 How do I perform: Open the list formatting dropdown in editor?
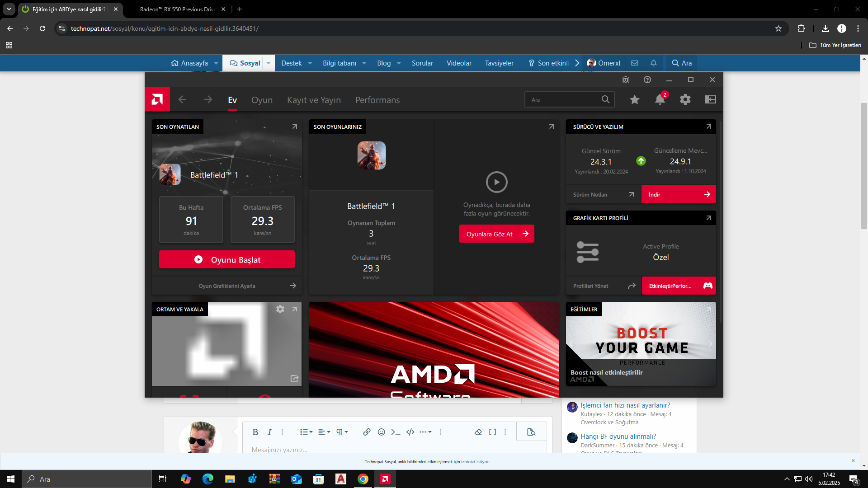tap(306, 432)
